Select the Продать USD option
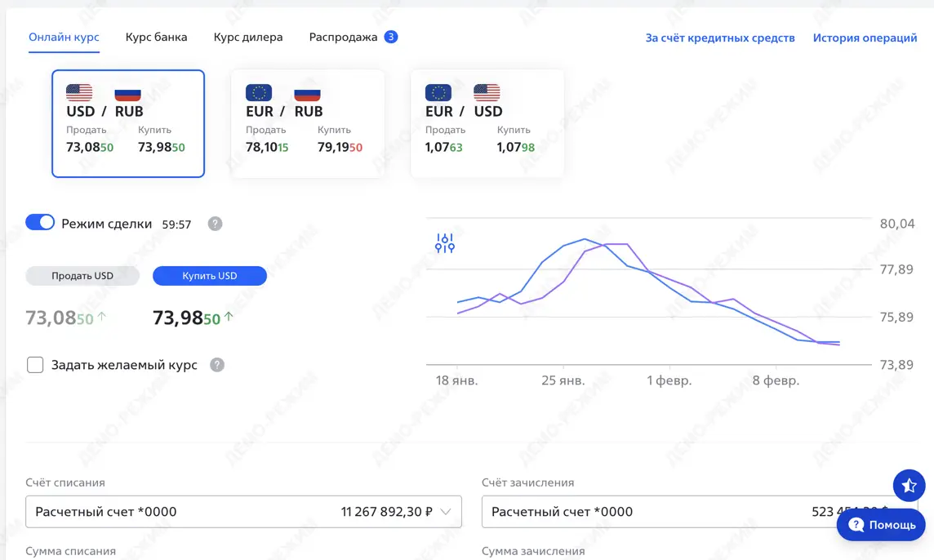 [x=82, y=276]
